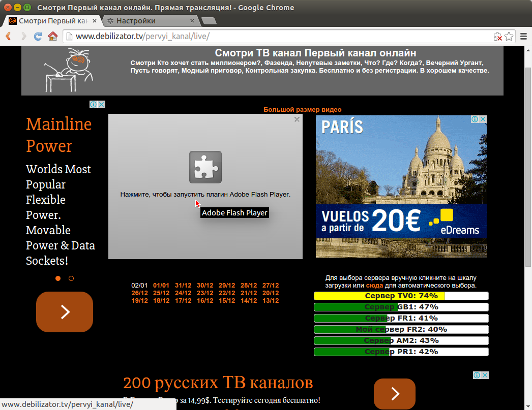The height and width of the screenshot is (410, 532).
Task: Click the Mainline Power ad headline
Action: [58, 135]
